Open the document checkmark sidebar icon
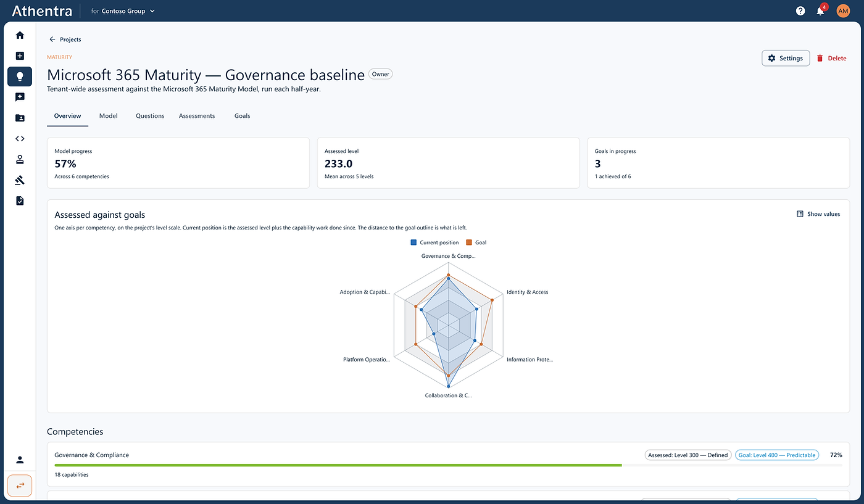Screen dimensions: 864x504 click(20, 200)
